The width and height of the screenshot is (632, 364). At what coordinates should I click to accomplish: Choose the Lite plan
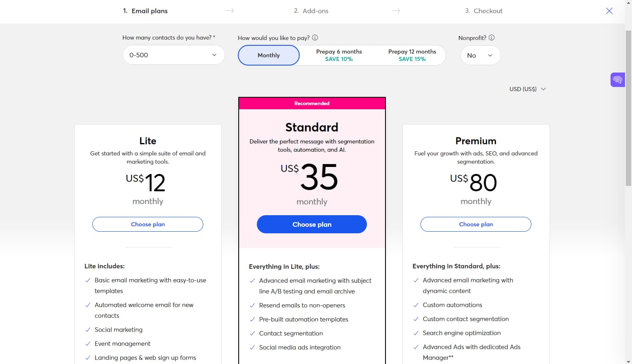148,224
